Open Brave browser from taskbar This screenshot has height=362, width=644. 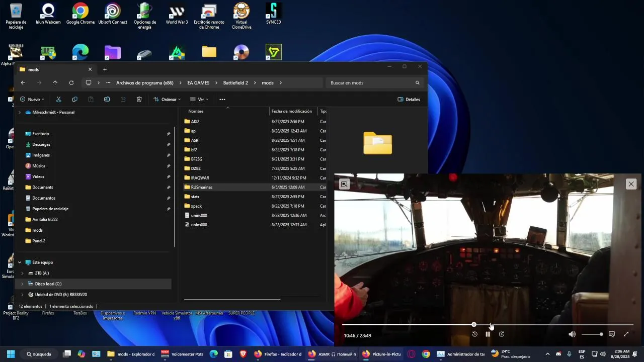(x=243, y=354)
